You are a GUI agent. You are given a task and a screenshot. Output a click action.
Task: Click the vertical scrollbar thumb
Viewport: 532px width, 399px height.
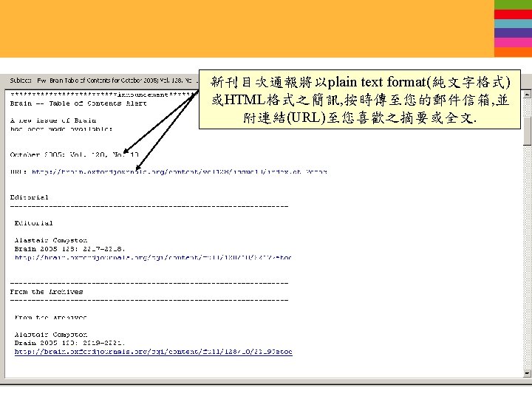(527, 131)
